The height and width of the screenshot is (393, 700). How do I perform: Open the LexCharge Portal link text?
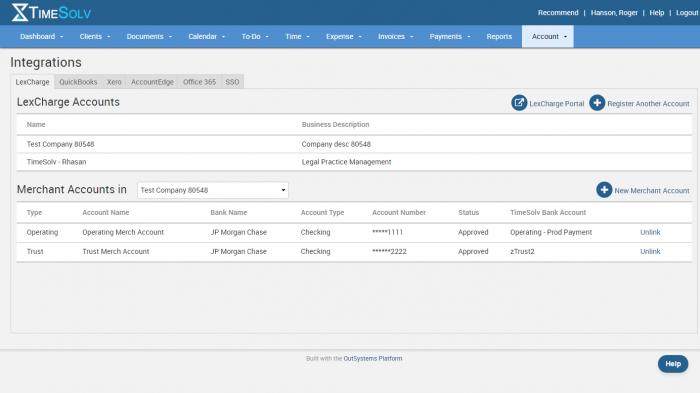556,104
